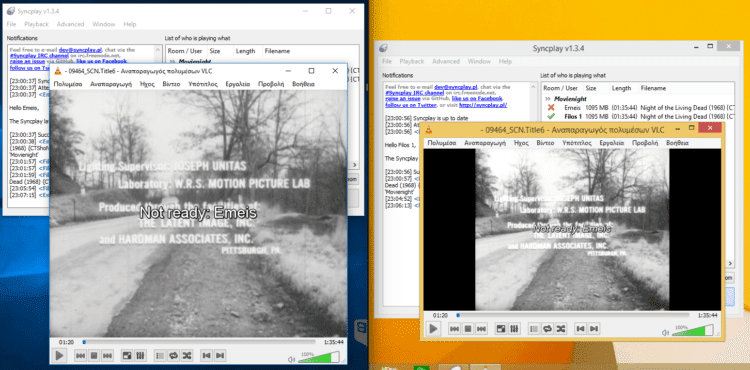Image resolution: width=750 pixels, height=370 pixels.
Task: Click seek bar in right VLC window
Action: click(573, 315)
